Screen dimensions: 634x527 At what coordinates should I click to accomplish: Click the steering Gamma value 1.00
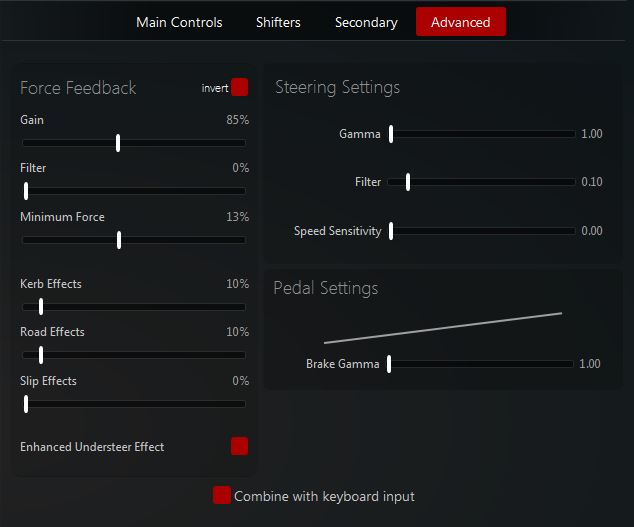592,134
